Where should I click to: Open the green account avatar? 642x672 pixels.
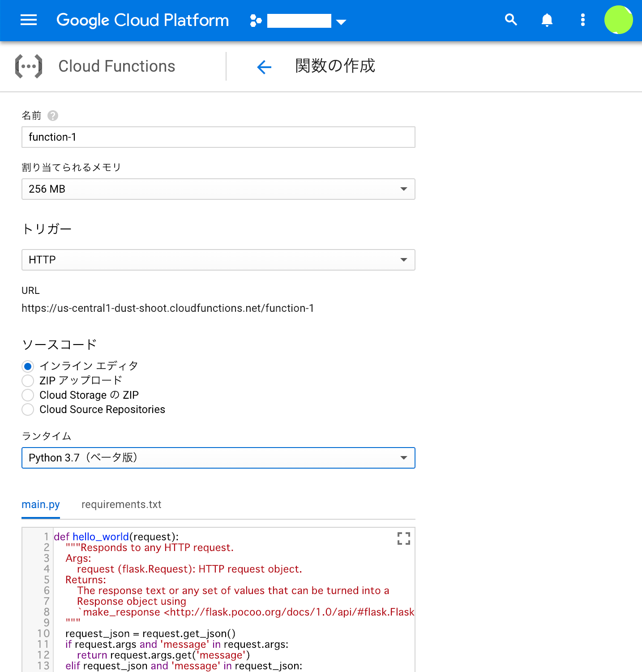point(618,20)
